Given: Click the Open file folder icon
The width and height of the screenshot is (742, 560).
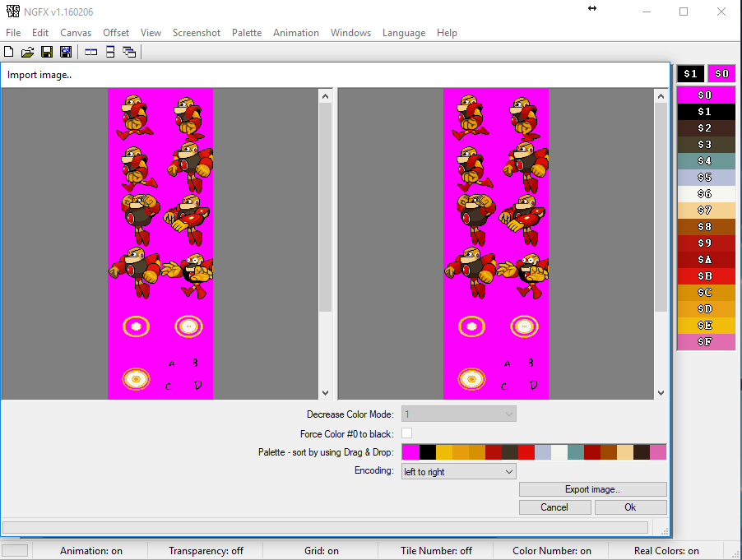Looking at the screenshot, I should click(x=27, y=52).
